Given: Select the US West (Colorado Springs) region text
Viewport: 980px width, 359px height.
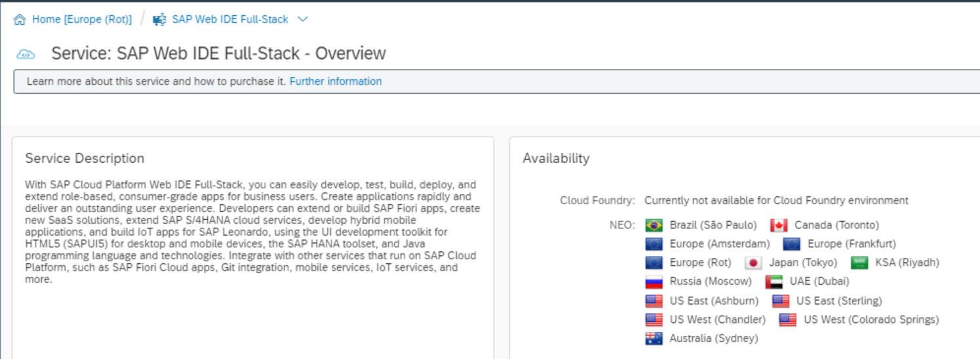Looking at the screenshot, I should [871, 320].
